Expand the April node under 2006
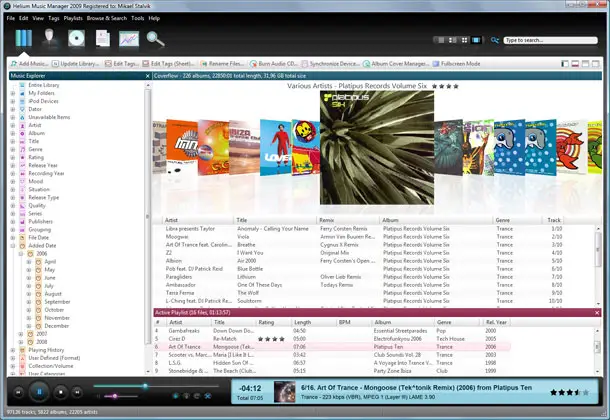This screenshot has height=420, width=610. click(29, 262)
